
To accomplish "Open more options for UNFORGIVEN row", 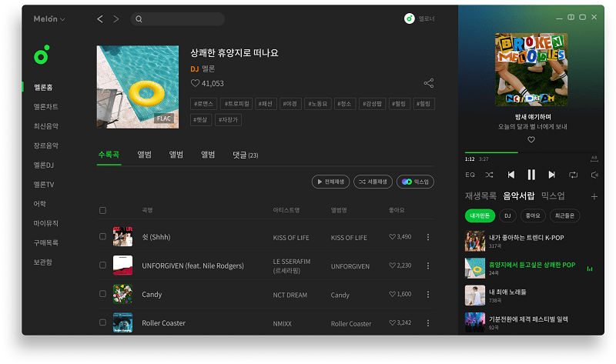I will (428, 265).
